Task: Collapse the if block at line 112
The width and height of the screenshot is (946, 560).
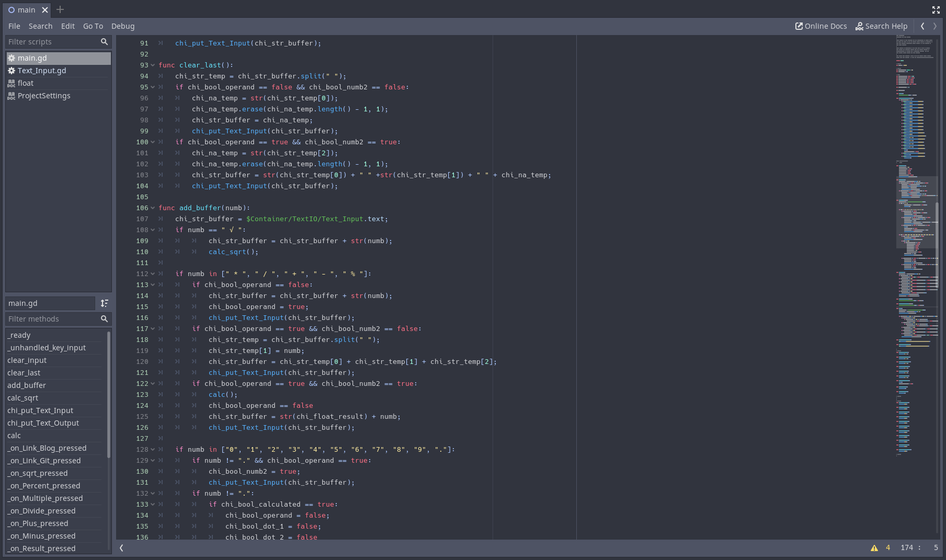Action: [x=153, y=274]
